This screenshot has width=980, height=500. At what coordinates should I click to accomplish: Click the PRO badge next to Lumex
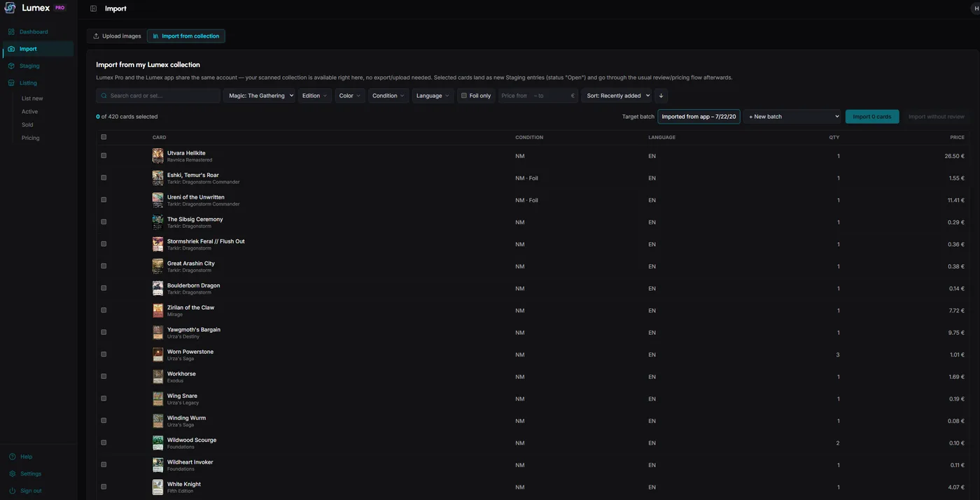(x=59, y=8)
